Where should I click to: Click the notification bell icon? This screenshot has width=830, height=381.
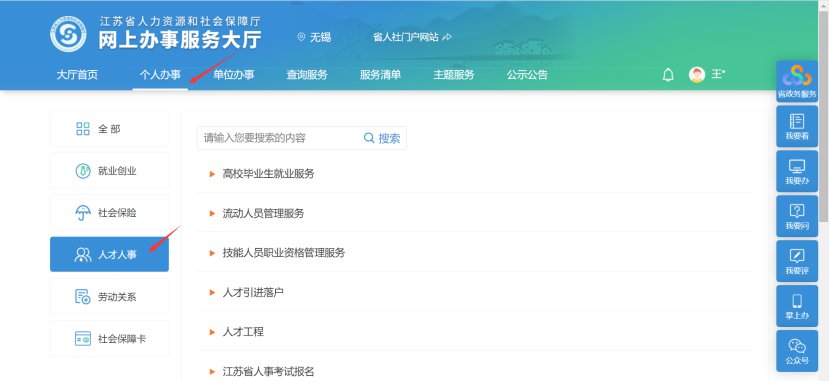pos(668,75)
